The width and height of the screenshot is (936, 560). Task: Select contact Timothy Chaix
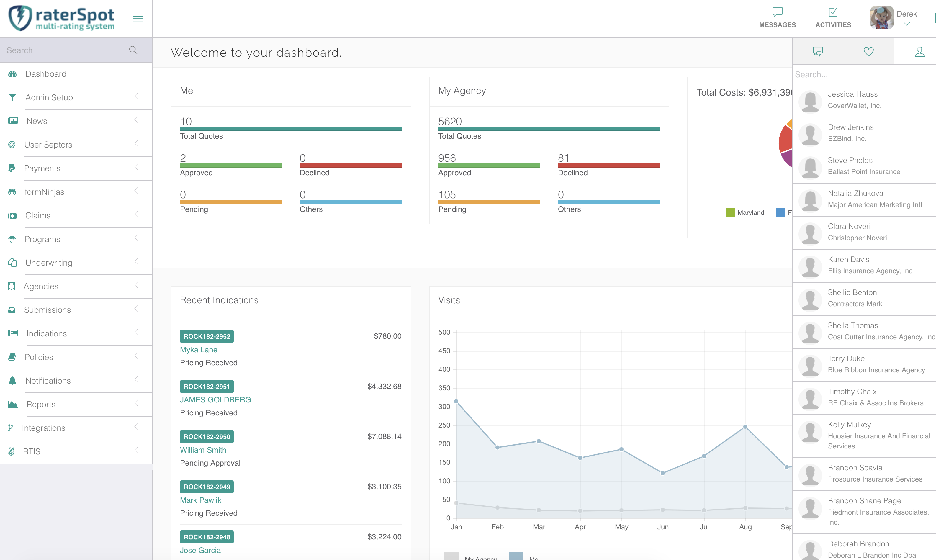pos(864,398)
